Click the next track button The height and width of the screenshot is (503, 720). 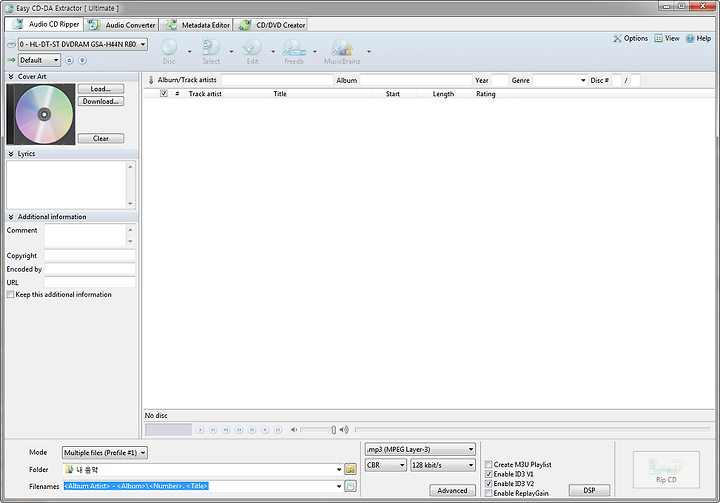coord(252,430)
